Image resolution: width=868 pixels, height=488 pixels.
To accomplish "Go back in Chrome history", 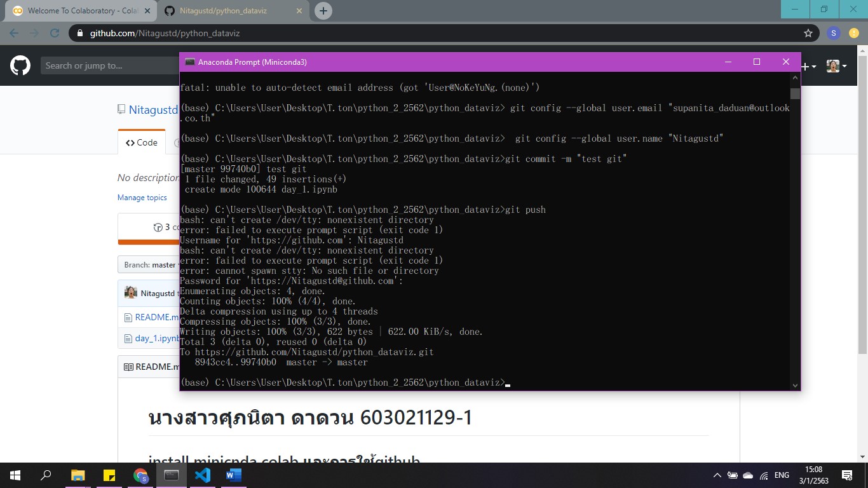I will point(14,33).
